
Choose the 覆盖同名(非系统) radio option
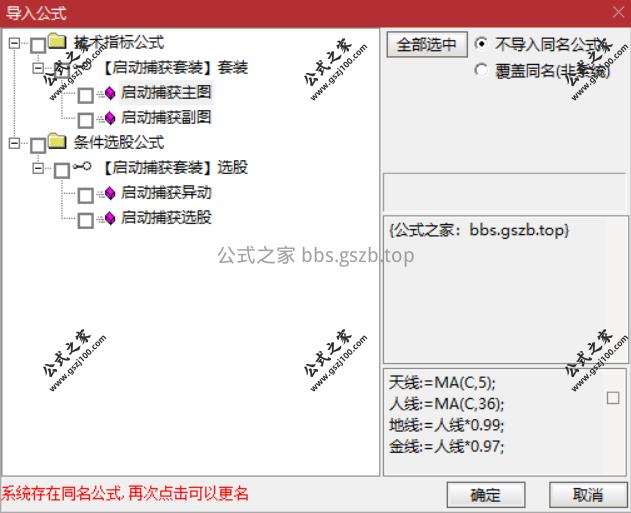point(480,70)
